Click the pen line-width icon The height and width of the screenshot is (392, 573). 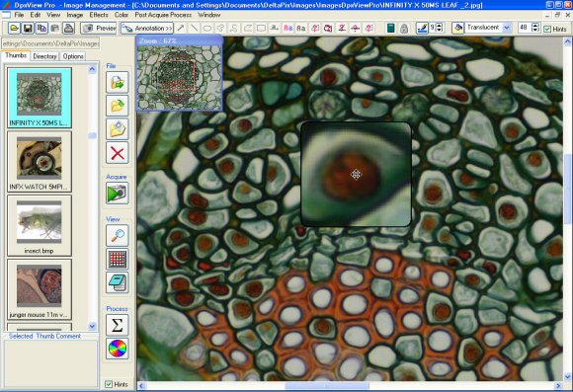422,28
